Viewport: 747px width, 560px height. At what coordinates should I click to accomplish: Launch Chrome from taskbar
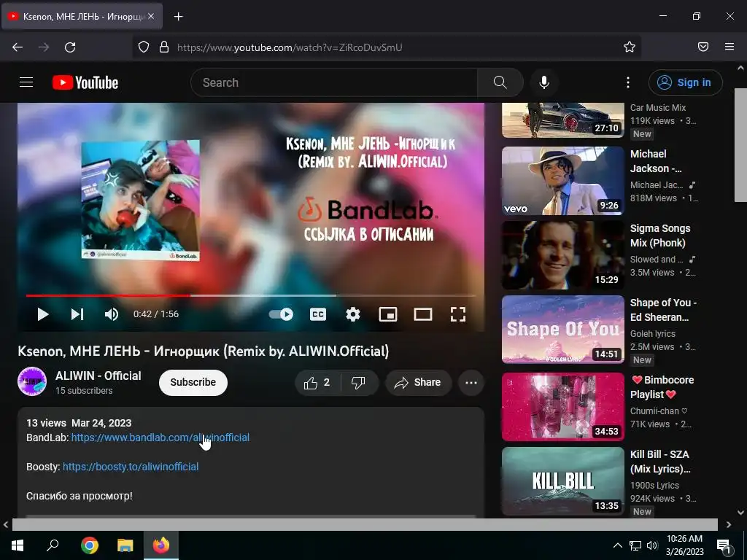[x=90, y=545]
